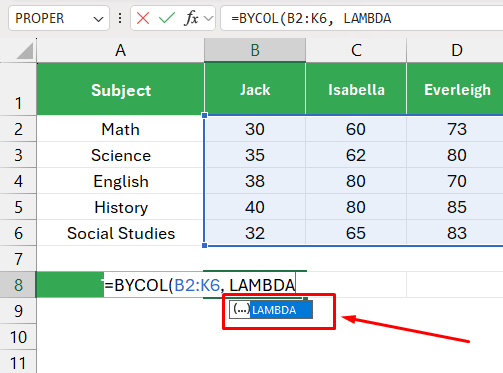Select row 1 header
The image size is (503, 373).
coord(18,89)
